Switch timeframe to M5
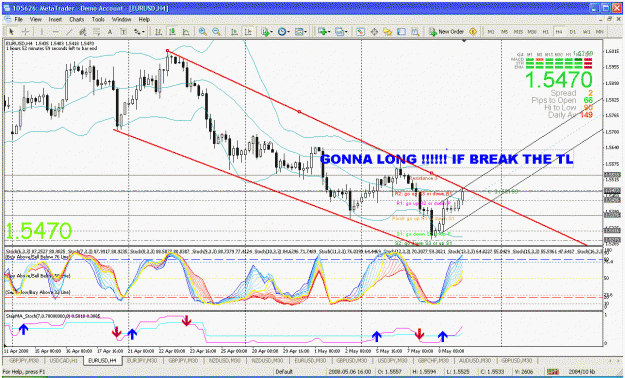The height and width of the screenshot is (378, 625). coord(504,32)
